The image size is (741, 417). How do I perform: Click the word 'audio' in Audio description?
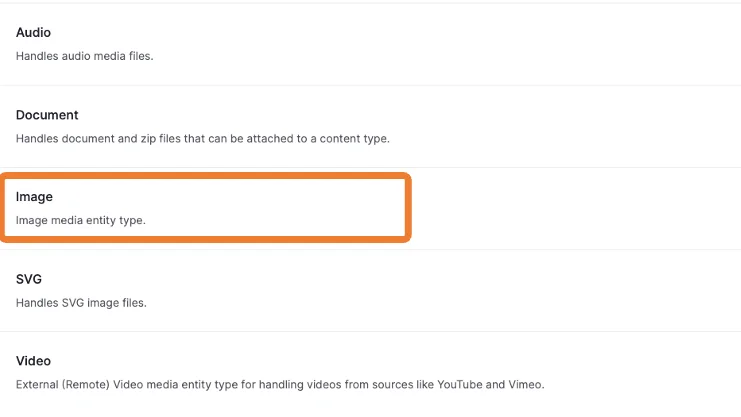coord(75,56)
